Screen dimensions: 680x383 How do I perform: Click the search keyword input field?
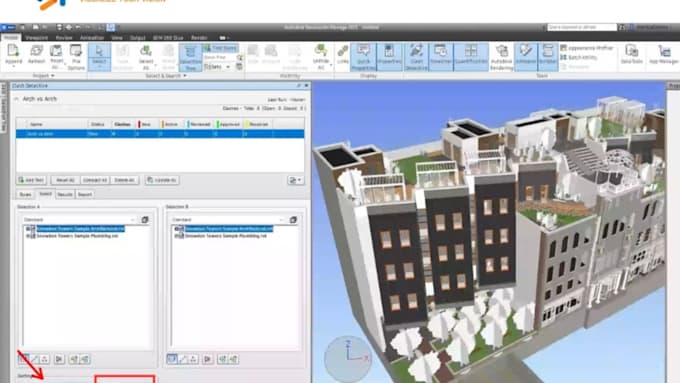point(582,27)
